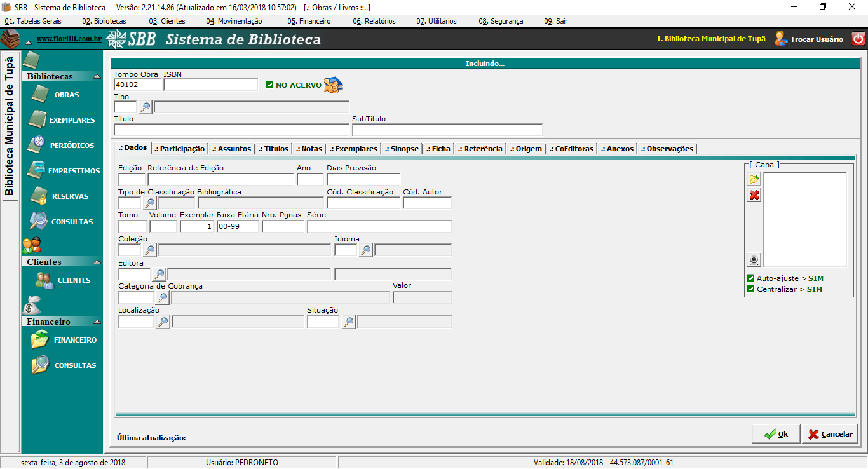Toggle the Auto-ajuste checkbox

[x=750, y=278]
